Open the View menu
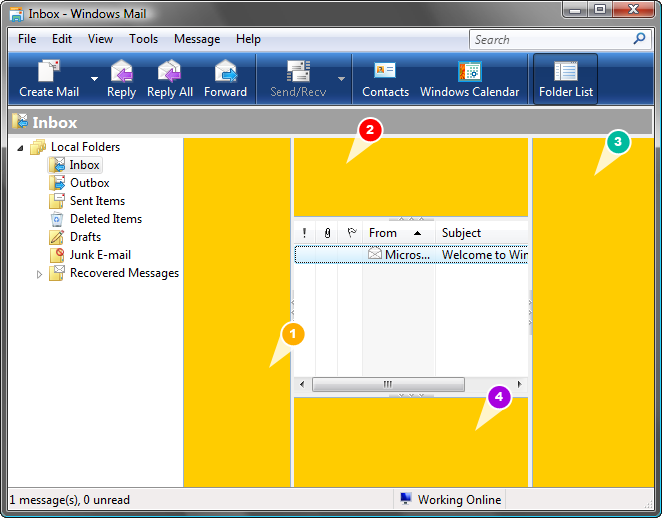 [x=100, y=39]
